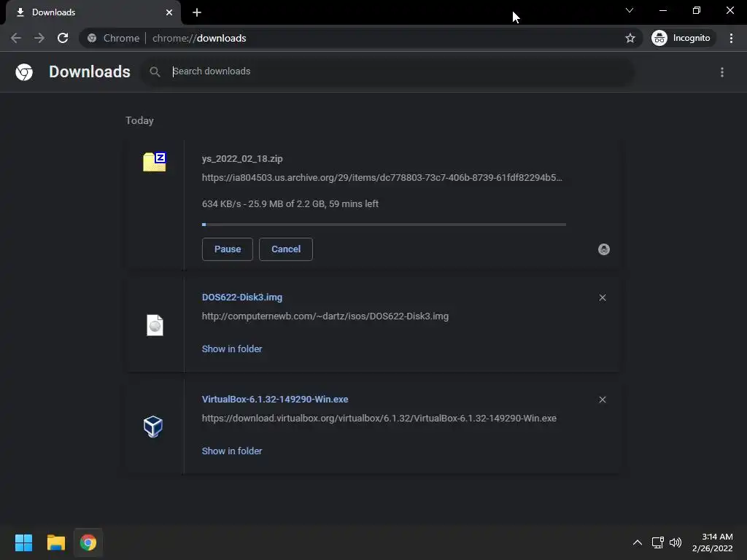The width and height of the screenshot is (747, 560).
Task: Open the Downloads page more actions menu
Action: 721,72
